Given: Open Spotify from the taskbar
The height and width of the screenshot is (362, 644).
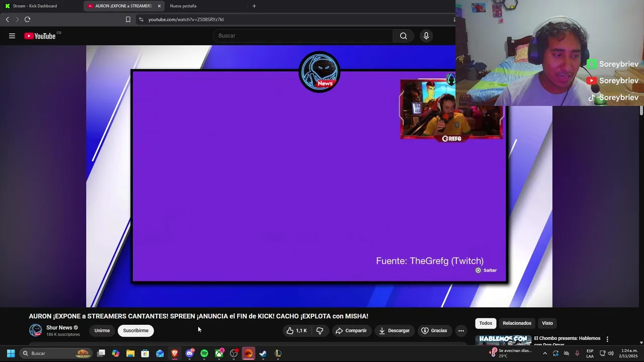Looking at the screenshot, I should click(x=204, y=353).
